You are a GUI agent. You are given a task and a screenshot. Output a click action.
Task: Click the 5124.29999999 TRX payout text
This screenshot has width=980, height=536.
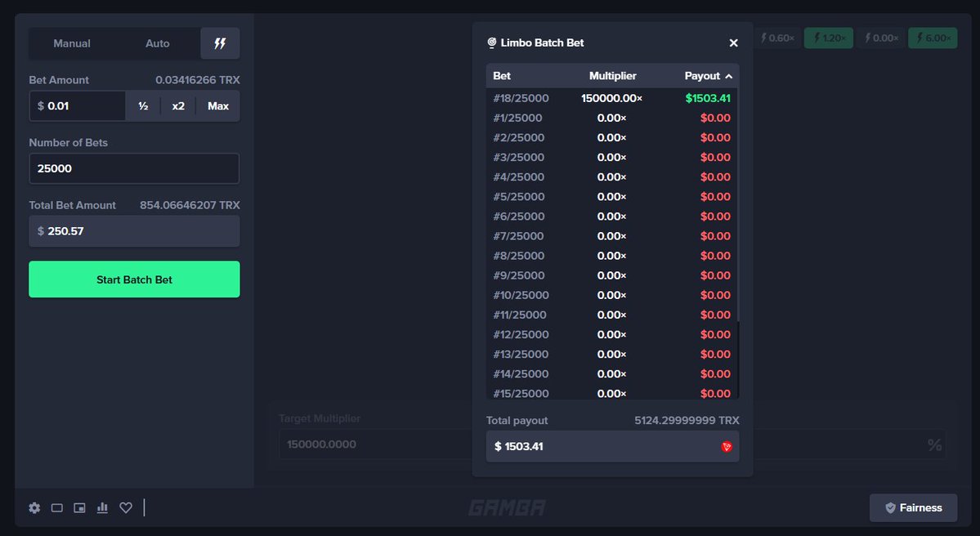click(x=687, y=421)
